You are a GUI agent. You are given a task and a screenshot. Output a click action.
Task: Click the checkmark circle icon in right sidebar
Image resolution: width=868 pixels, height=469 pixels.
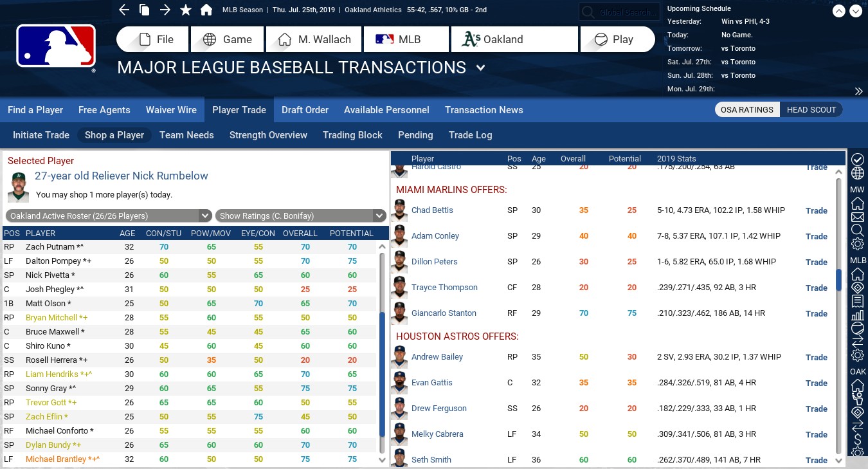click(857, 160)
